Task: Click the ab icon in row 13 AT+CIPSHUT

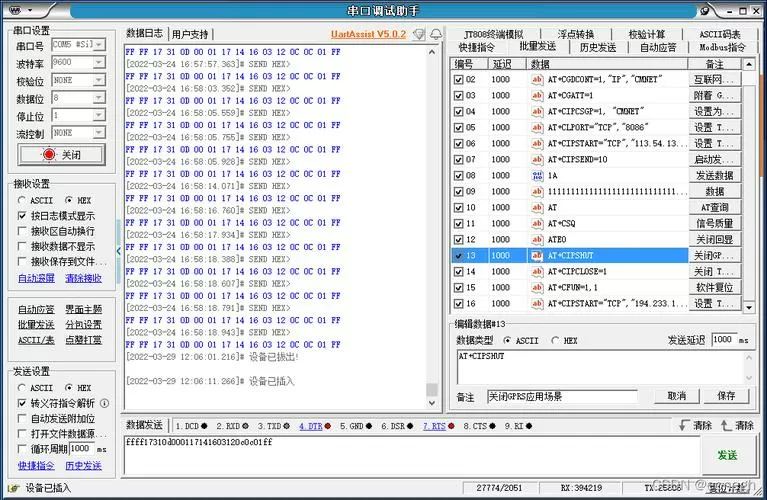Action: pos(537,255)
